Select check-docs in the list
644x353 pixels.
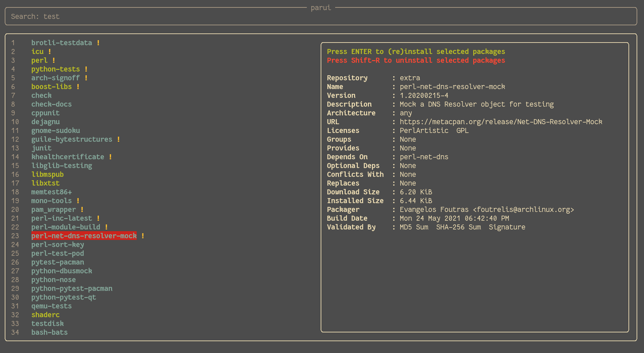point(52,104)
